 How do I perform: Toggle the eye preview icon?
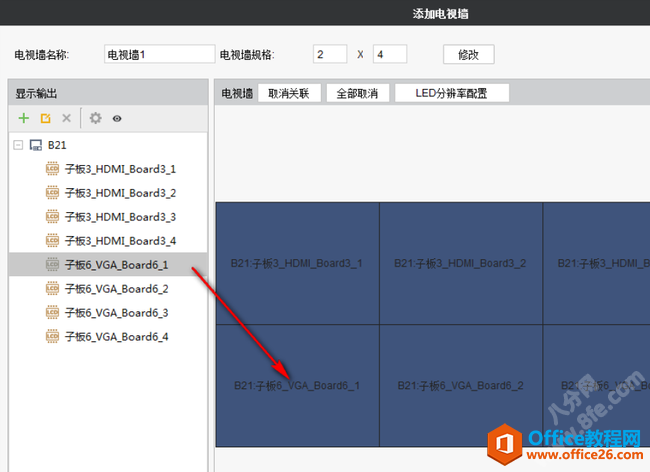click(x=117, y=119)
